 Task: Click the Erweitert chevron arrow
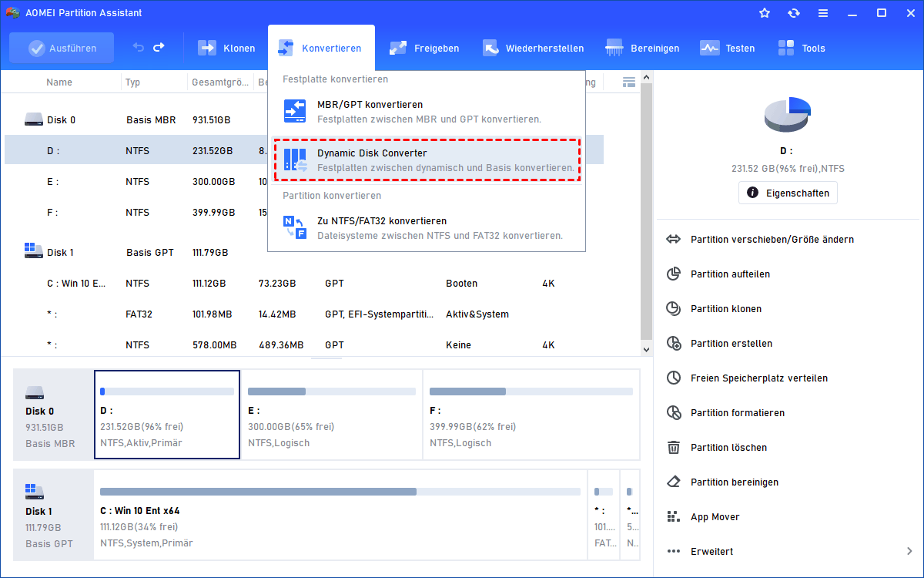(x=910, y=552)
